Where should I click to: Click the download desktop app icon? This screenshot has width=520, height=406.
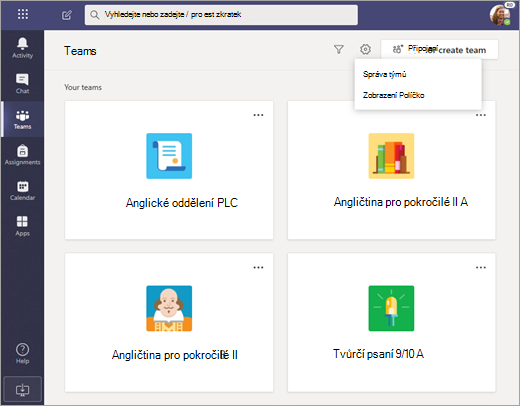pos(22,389)
